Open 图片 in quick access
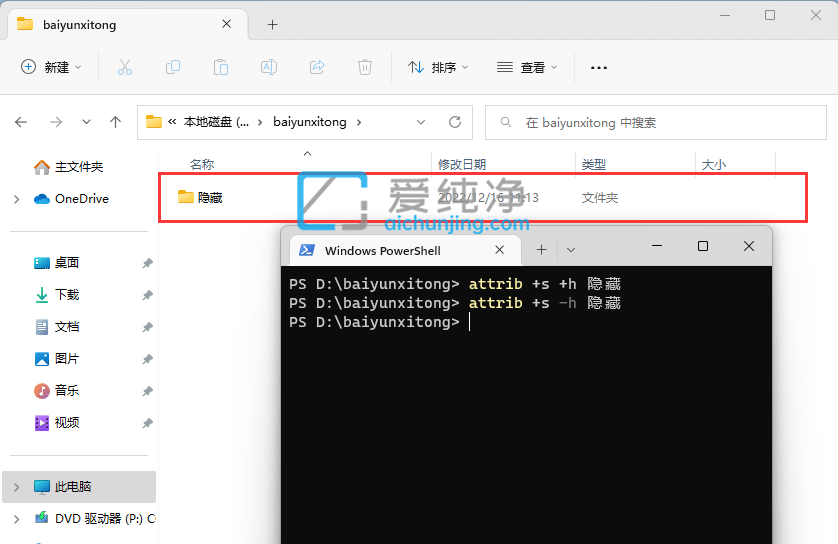Image resolution: width=838 pixels, height=544 pixels. tap(57, 359)
